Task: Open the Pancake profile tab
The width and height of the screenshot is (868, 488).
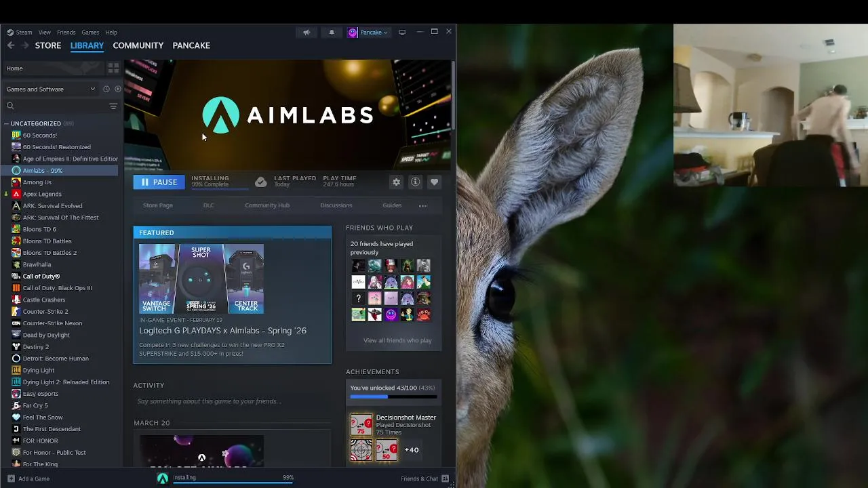Action: click(x=191, y=45)
